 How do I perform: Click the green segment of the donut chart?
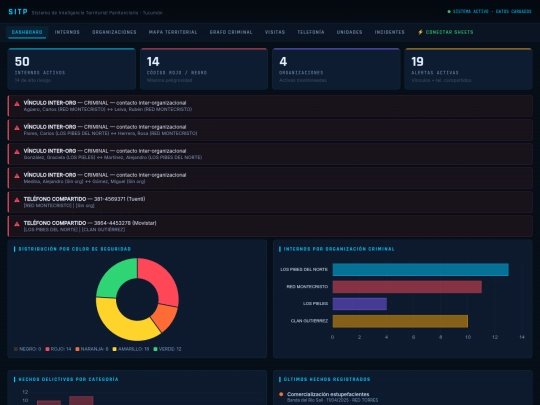[x=114, y=278]
